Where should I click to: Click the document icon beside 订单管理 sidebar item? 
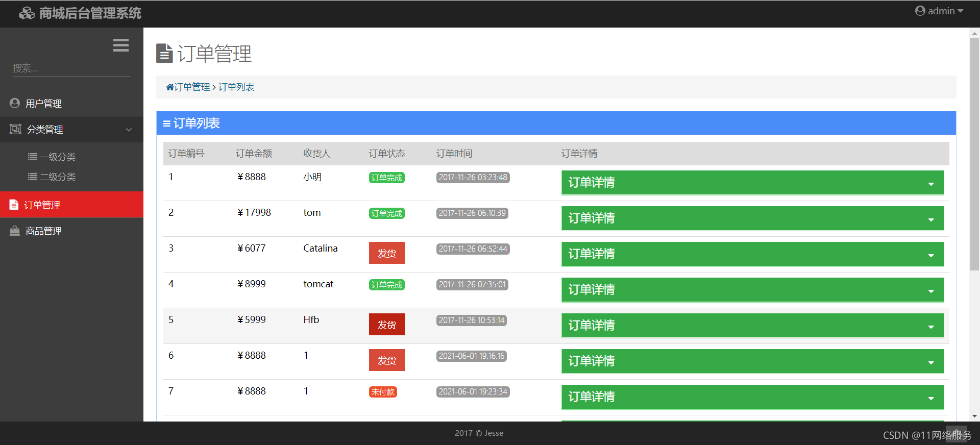tap(14, 205)
